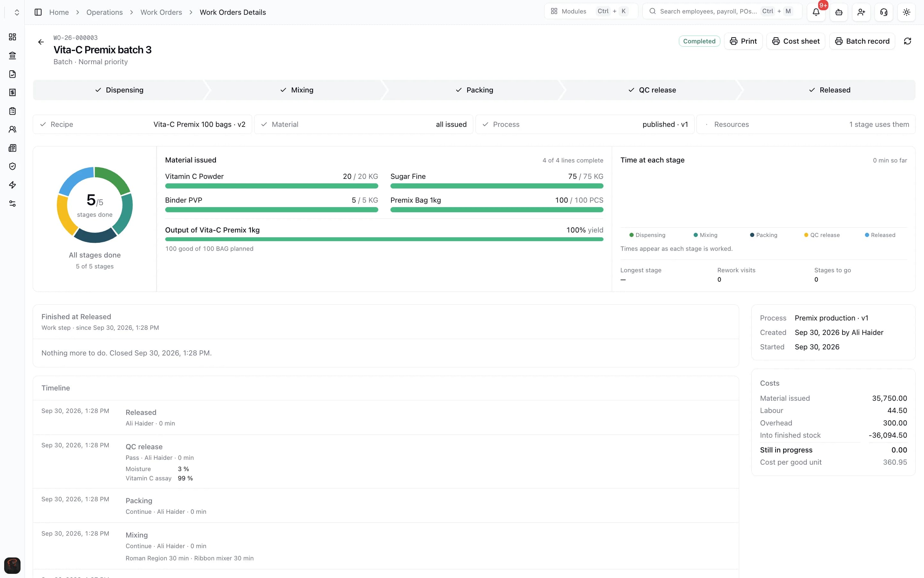Open the sliders settings sidebar icon
The height and width of the screenshot is (578, 924).
13,203
